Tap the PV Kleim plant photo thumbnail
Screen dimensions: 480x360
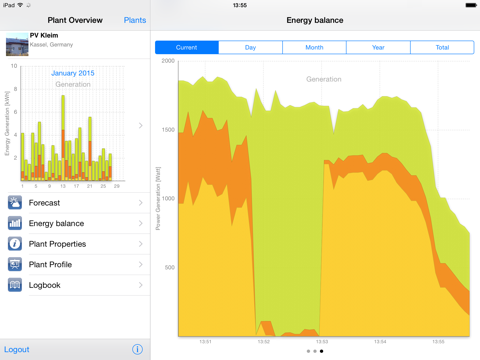point(17,44)
